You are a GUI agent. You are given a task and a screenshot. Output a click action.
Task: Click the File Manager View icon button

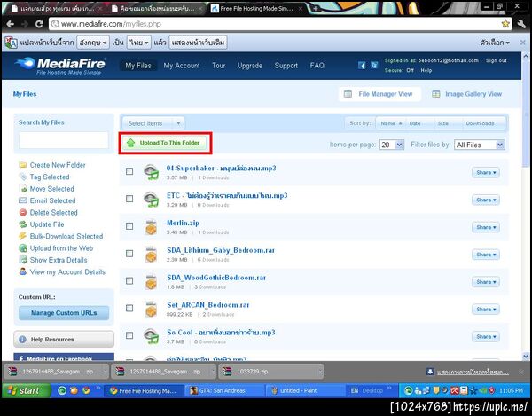click(379, 94)
